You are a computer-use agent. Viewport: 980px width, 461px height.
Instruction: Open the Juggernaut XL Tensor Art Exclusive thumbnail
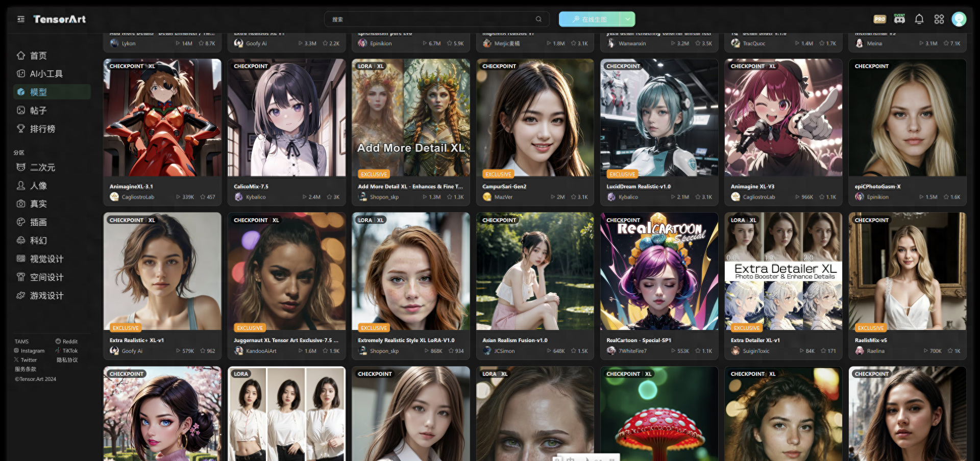point(286,271)
